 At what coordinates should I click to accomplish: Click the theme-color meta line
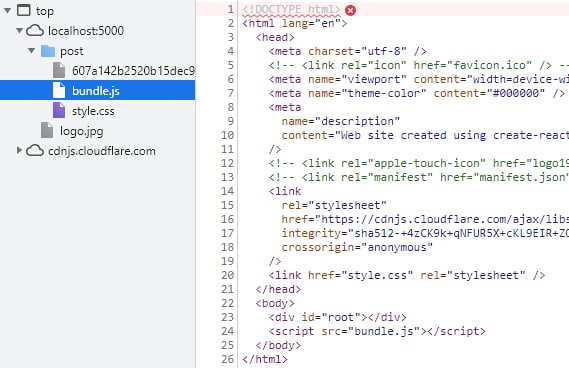click(x=417, y=93)
